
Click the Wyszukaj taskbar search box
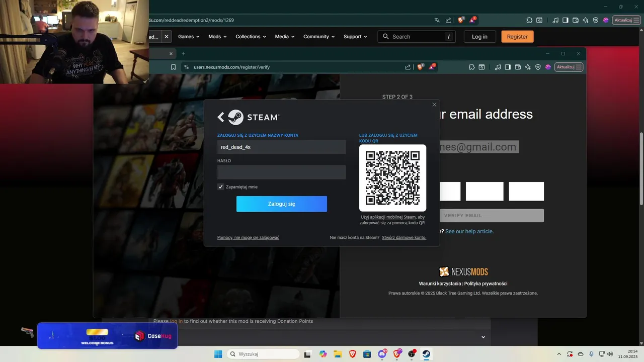pyautogui.click(x=262, y=354)
